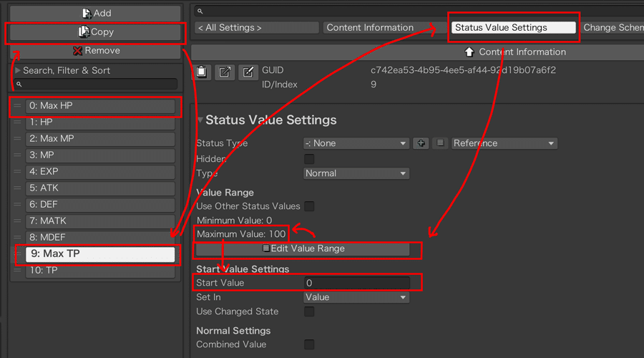
Task: Click the Maximum Value: 100 text
Action: pyautogui.click(x=241, y=234)
